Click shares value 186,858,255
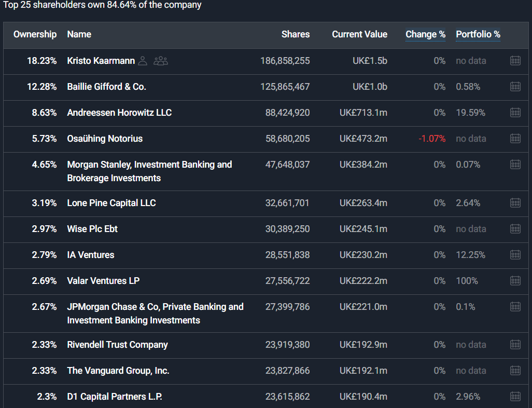The height and width of the screenshot is (408, 532). pyautogui.click(x=285, y=61)
